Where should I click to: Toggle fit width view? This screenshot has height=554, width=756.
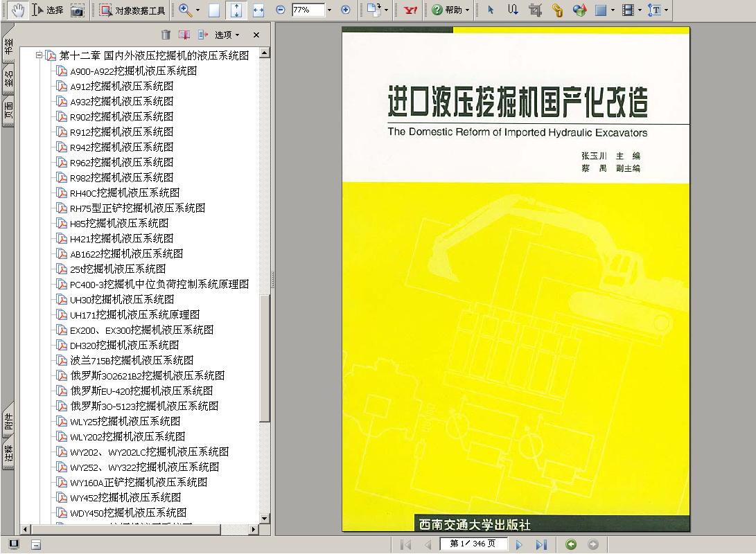tap(258, 10)
